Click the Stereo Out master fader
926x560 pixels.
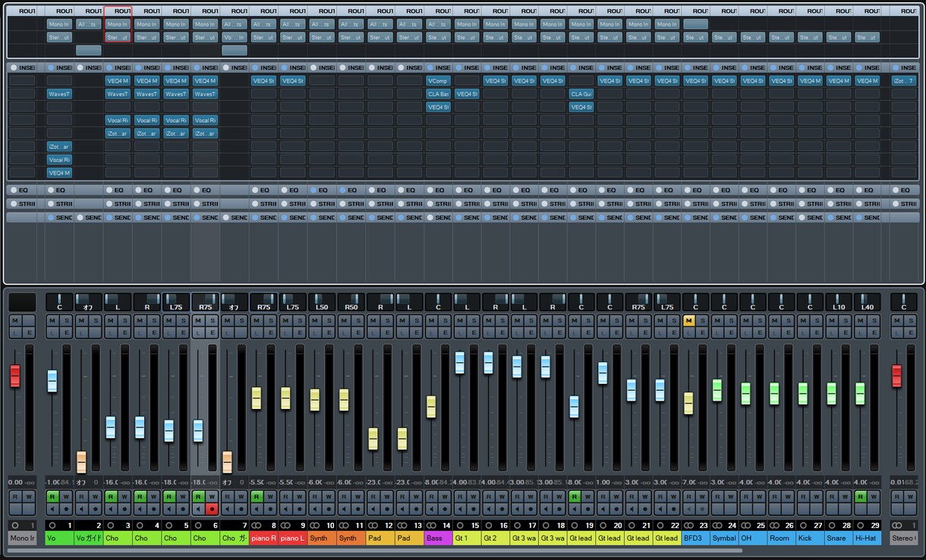tap(896, 376)
